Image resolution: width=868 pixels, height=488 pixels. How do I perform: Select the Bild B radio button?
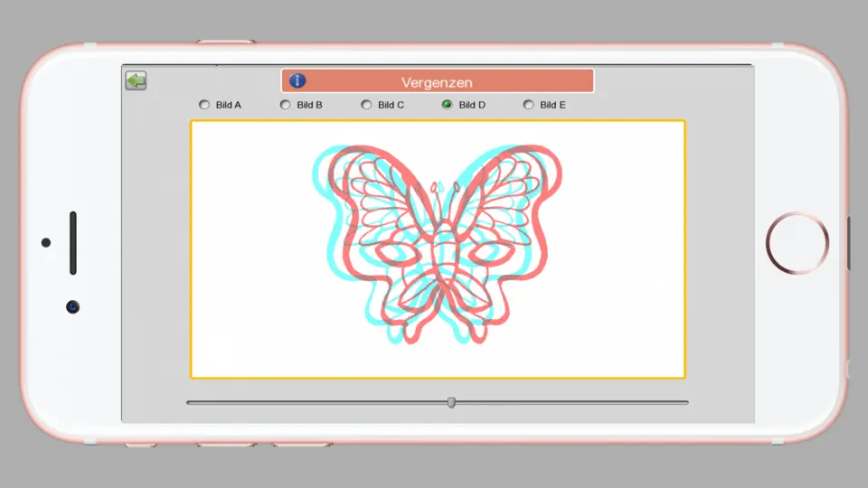point(285,105)
